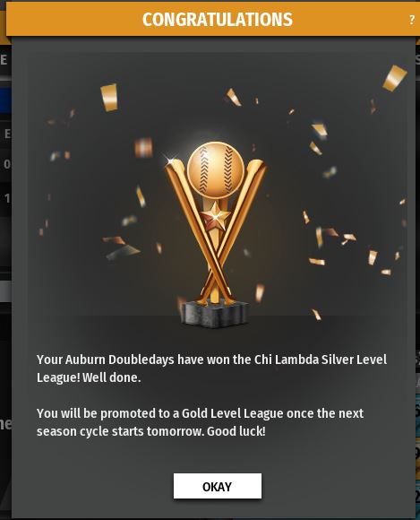Click the gold confetti piece near top-right corner

point(394,78)
